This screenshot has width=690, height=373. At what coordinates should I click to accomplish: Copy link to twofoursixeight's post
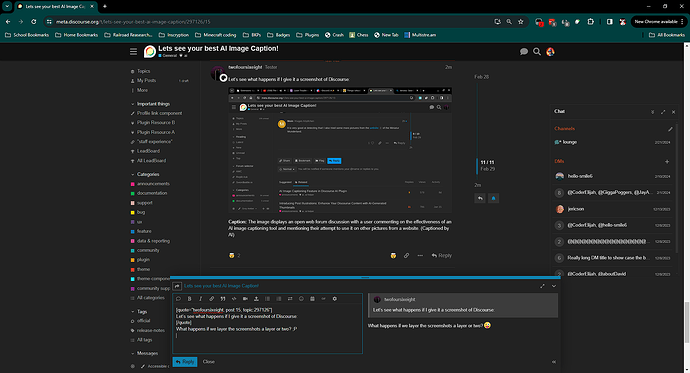click(x=406, y=256)
